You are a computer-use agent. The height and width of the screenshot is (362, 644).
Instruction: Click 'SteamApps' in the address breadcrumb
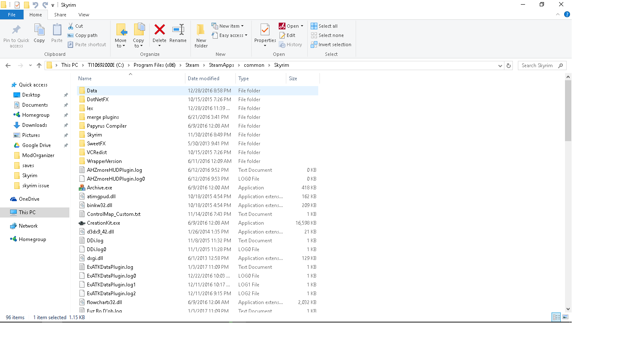click(x=222, y=65)
